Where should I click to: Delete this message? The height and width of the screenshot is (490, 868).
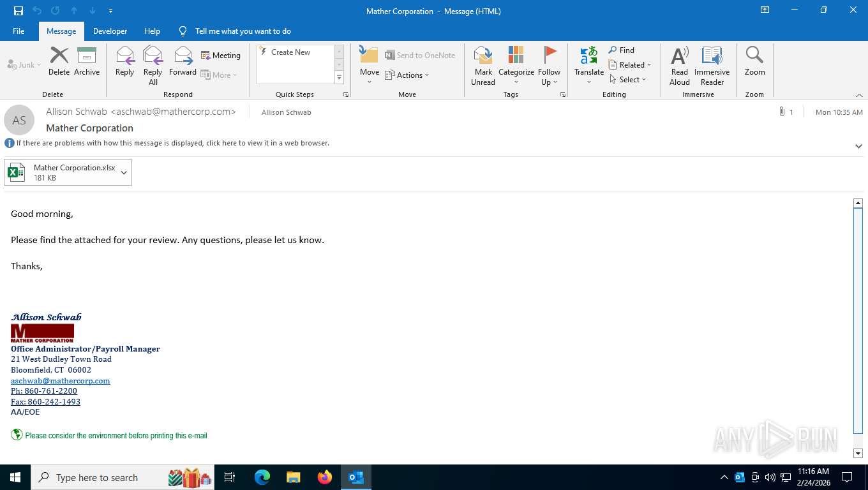[59, 62]
